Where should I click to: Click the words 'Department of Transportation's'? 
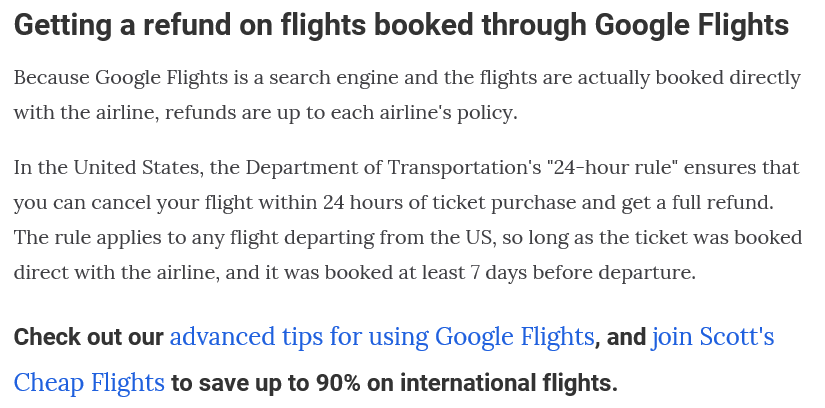[x=393, y=167]
